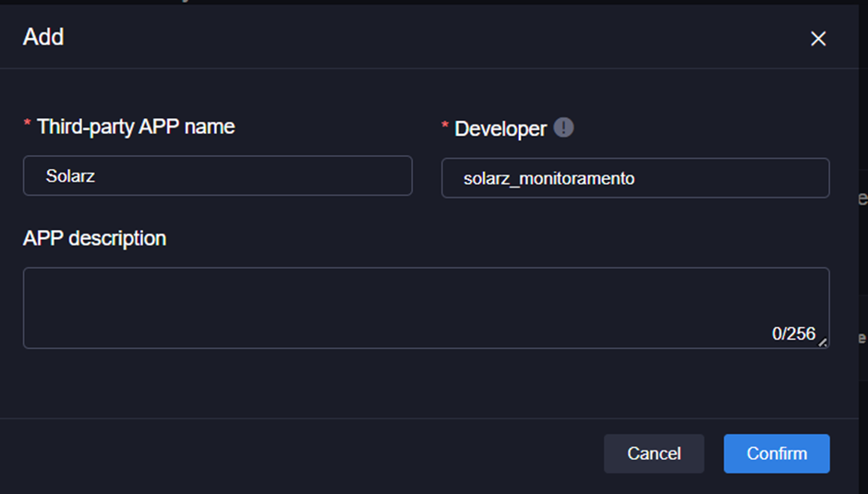Click the dialog header bar next to Add
Image resolution: width=868 pixels, height=494 pixels.
pos(416,38)
